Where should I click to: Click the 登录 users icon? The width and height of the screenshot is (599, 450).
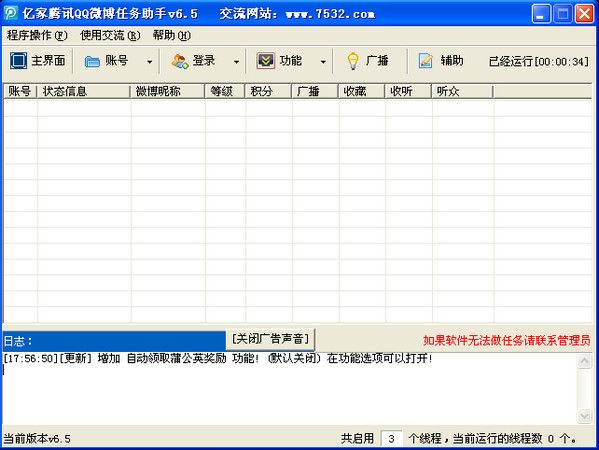pos(180,61)
